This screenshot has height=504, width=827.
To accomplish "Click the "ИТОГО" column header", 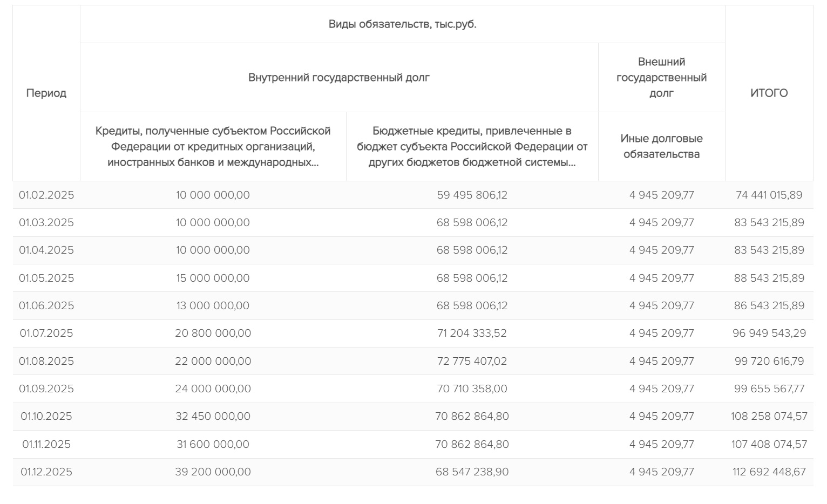I will pos(769,93).
